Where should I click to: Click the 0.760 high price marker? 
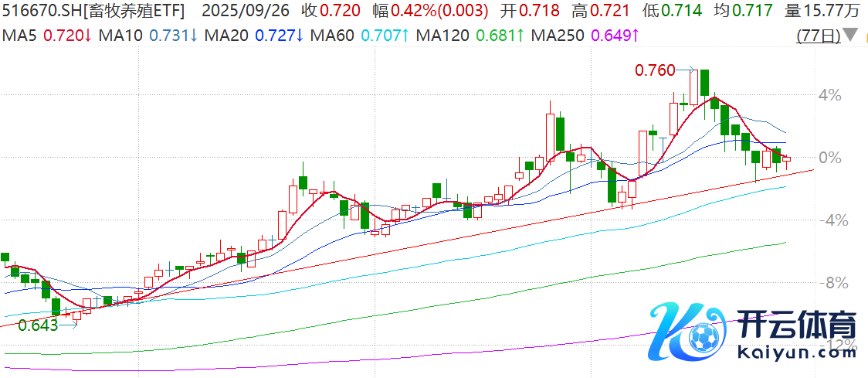654,70
